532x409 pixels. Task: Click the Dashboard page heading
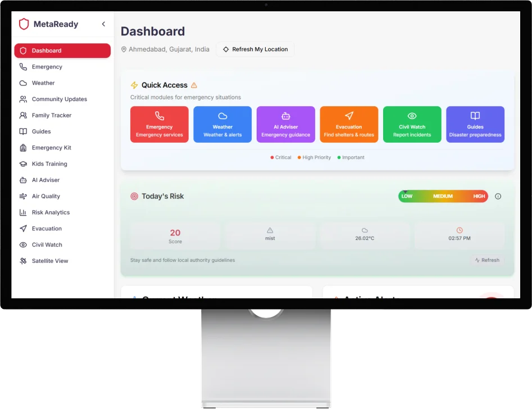[153, 31]
